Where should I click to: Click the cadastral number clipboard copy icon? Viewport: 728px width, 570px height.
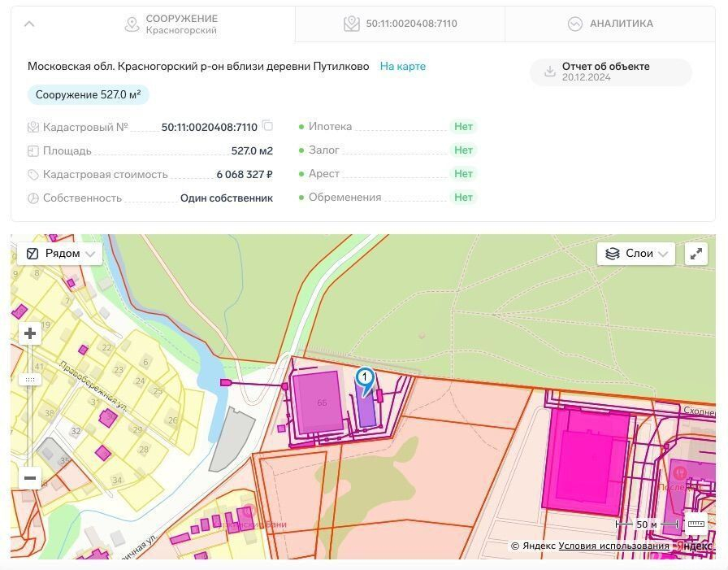[268, 127]
